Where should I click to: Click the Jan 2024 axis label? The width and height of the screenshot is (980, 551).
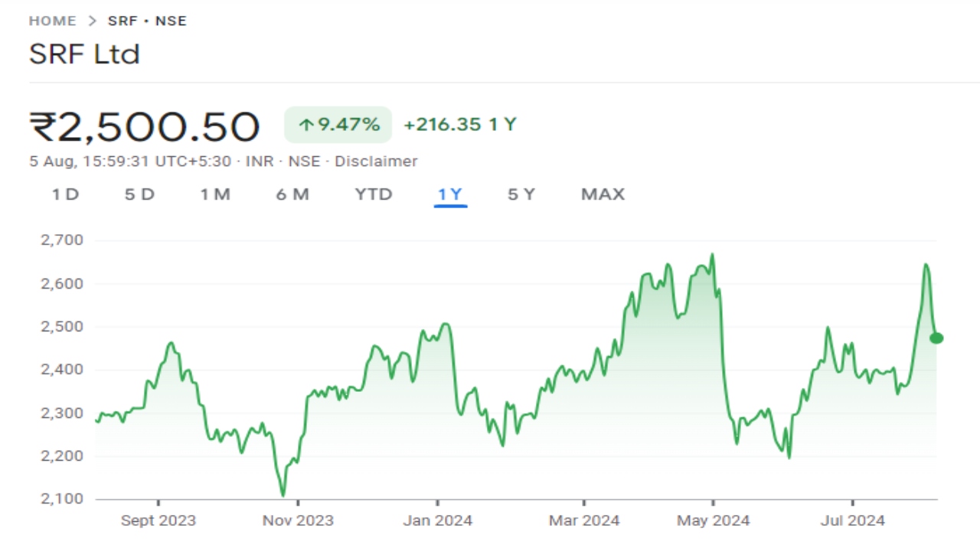(x=438, y=520)
